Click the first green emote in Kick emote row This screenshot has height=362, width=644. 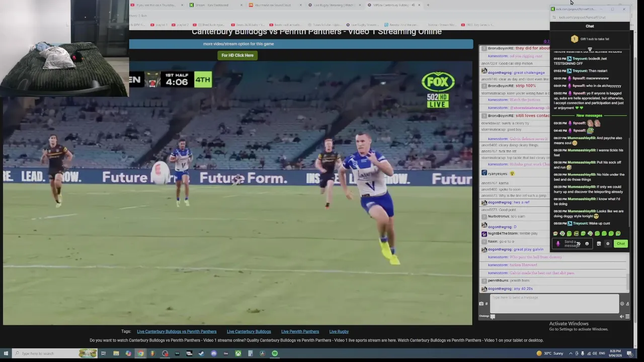click(x=555, y=233)
